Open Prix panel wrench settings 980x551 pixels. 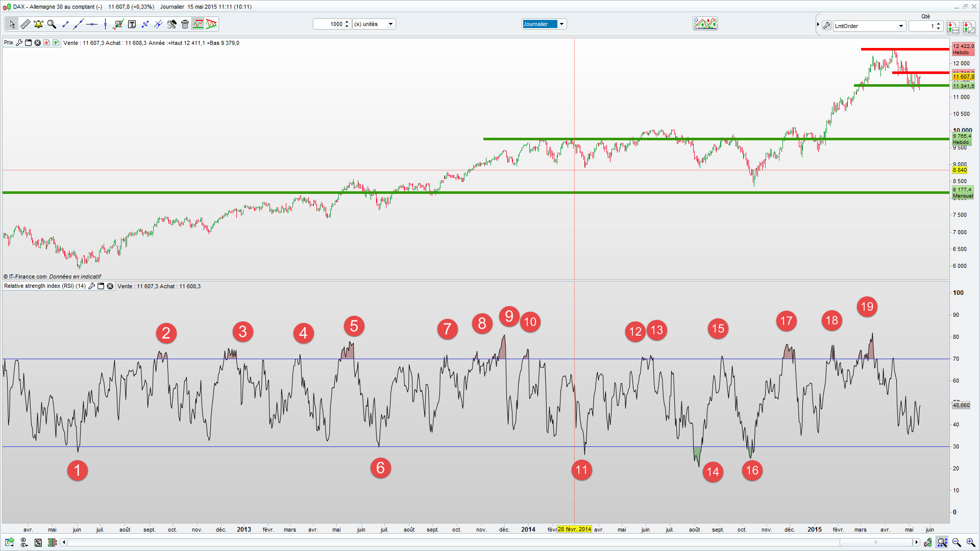[19, 43]
